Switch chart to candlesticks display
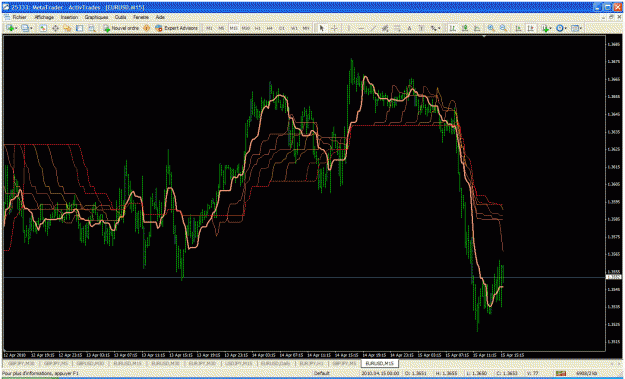625x379 pixels. click(x=465, y=28)
